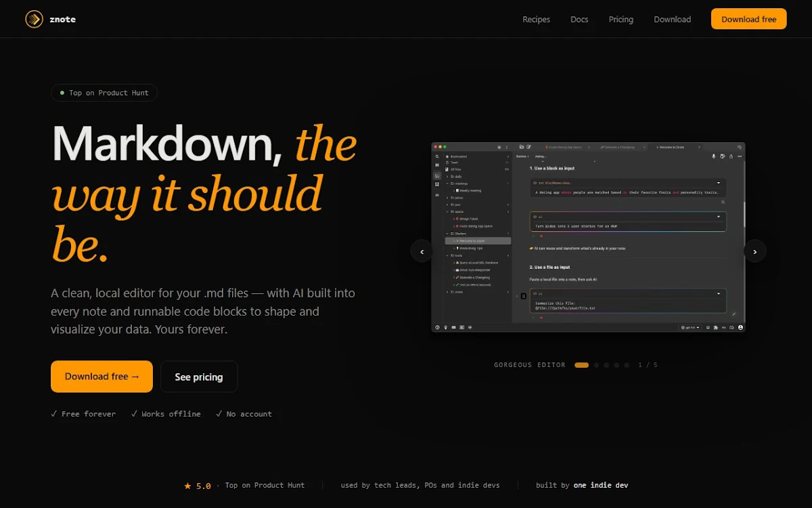Viewport: 812px width, 508px height.
Task: Click the microphone icon in editor preview
Action: coord(714,156)
